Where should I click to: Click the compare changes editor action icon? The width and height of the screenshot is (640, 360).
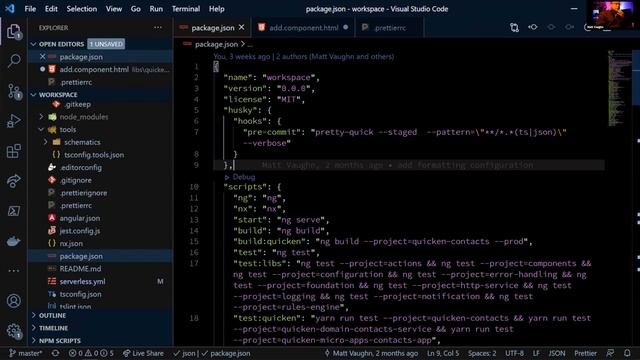[x=514, y=27]
